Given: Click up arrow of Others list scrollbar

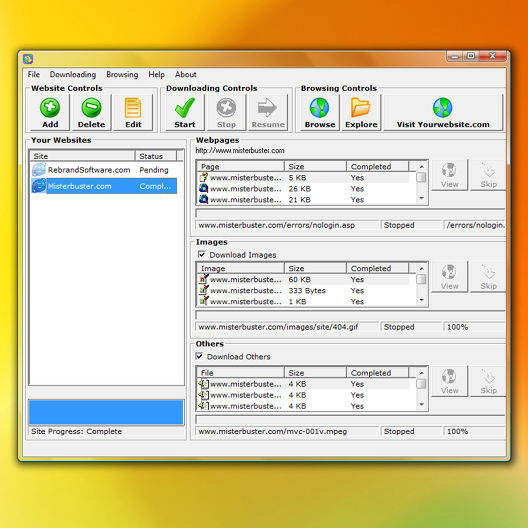Looking at the screenshot, I should point(421,373).
